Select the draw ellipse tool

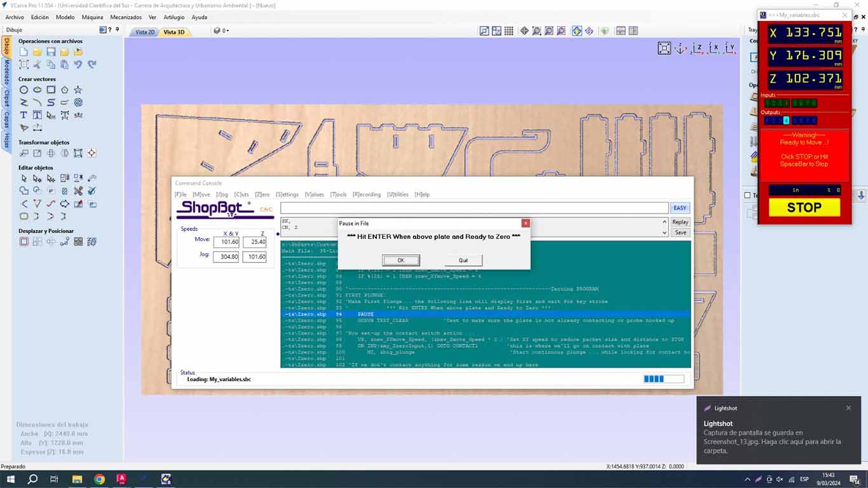[37, 90]
